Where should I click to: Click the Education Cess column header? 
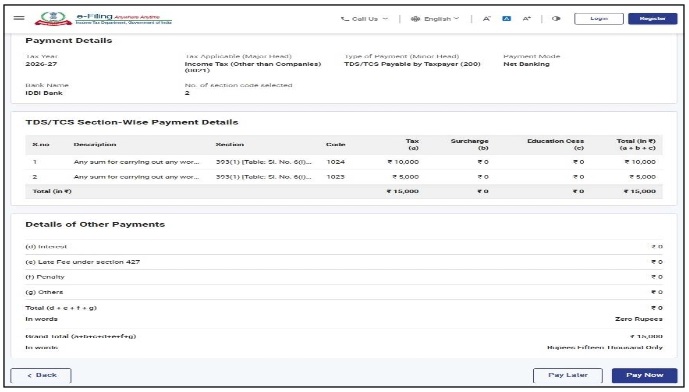point(555,145)
